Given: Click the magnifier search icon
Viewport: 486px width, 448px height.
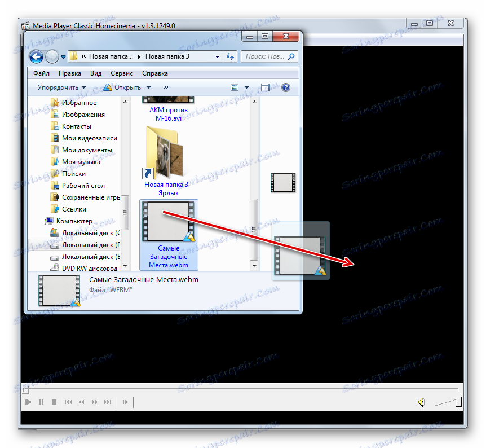Looking at the screenshot, I should (x=291, y=56).
